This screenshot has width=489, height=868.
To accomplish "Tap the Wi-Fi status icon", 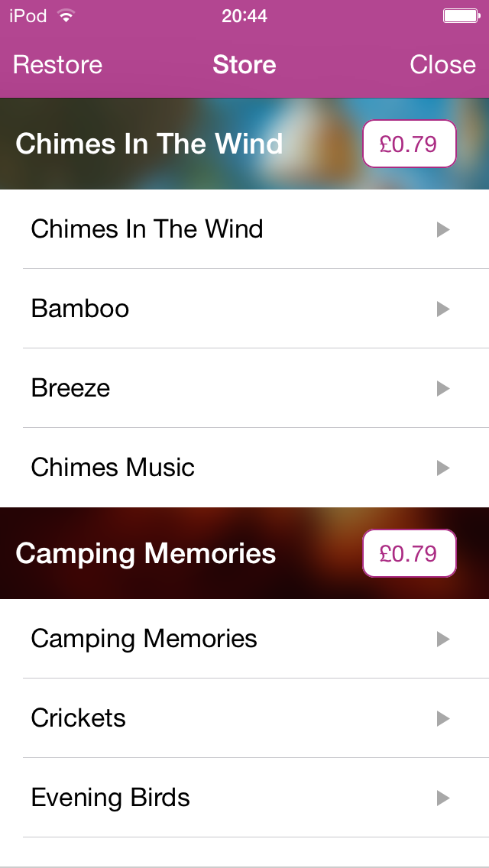I will (x=66, y=16).
